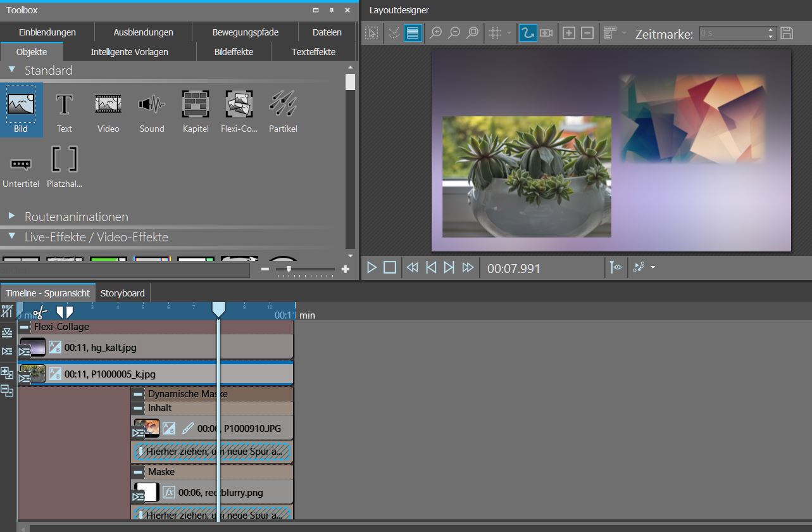
Task: Click the Zeitmarke input field
Action: click(x=733, y=33)
